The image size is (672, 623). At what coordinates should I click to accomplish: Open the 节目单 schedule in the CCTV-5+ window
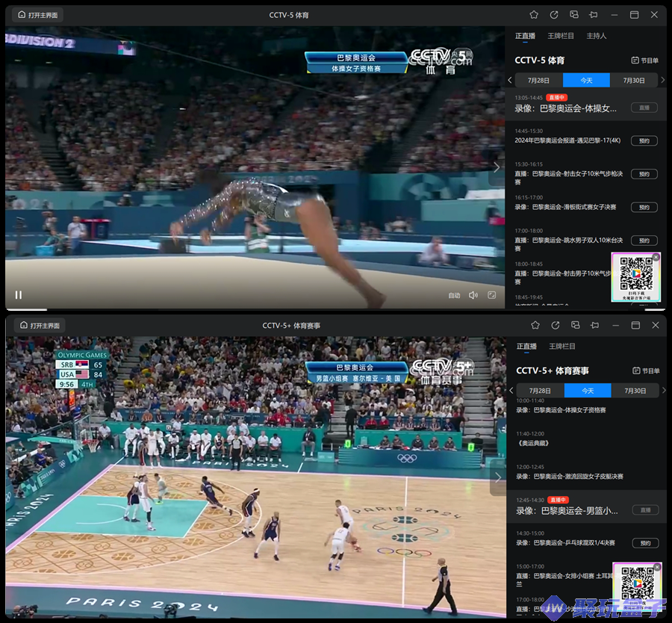[x=647, y=371]
